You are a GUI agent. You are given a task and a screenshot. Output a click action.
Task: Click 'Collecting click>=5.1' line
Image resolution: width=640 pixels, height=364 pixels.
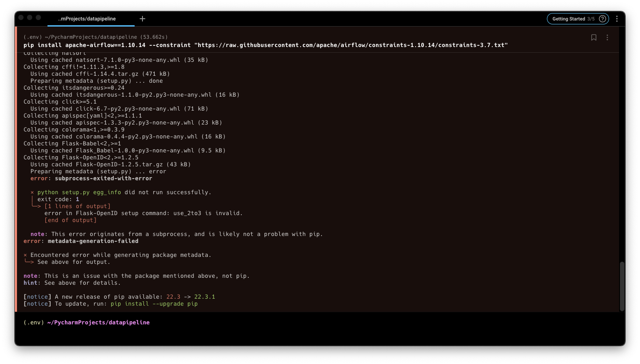[60, 102]
